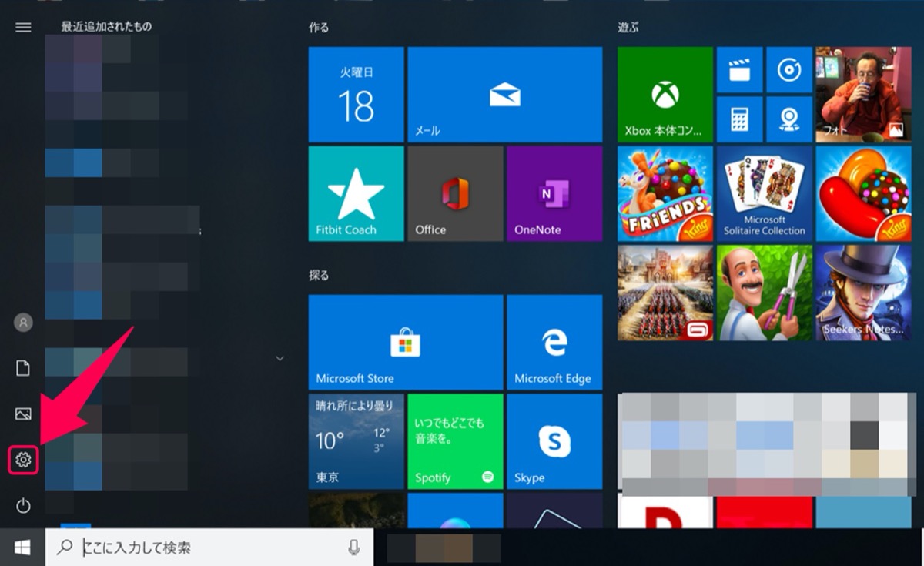Open the Seekers Notes game tile
Image resolution: width=924 pixels, height=566 pixels.
[863, 293]
